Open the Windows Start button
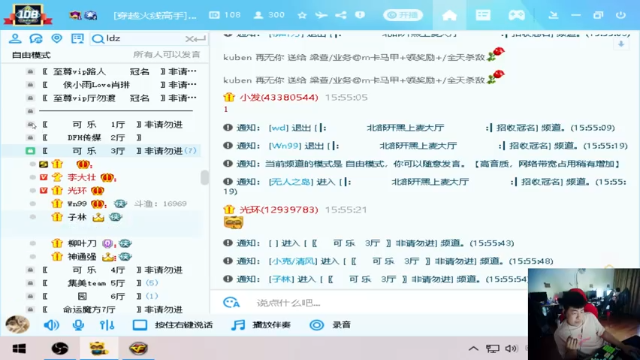The width and height of the screenshot is (640, 360). 19,349
